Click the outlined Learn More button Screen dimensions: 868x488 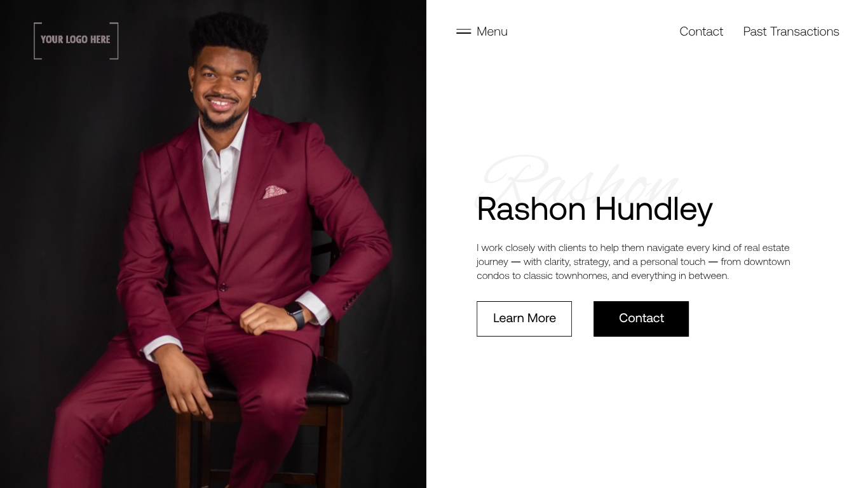click(x=524, y=319)
